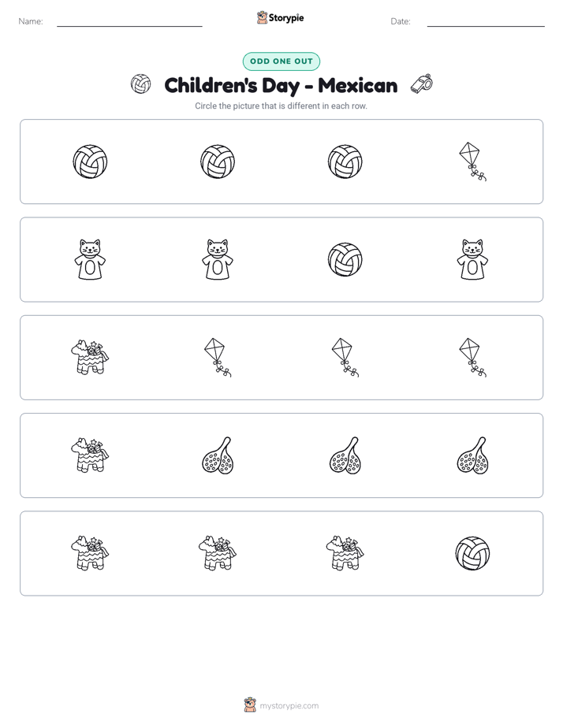Open the mystorypie.com footer link
563x728 pixels.
[x=289, y=706]
